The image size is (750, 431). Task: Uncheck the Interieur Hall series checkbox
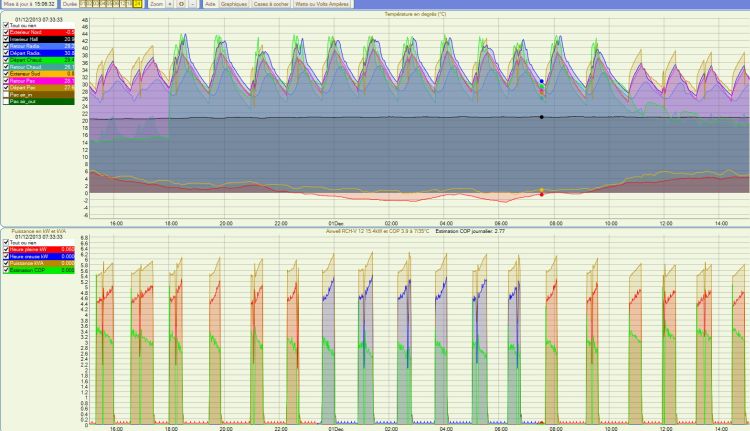click(5, 39)
